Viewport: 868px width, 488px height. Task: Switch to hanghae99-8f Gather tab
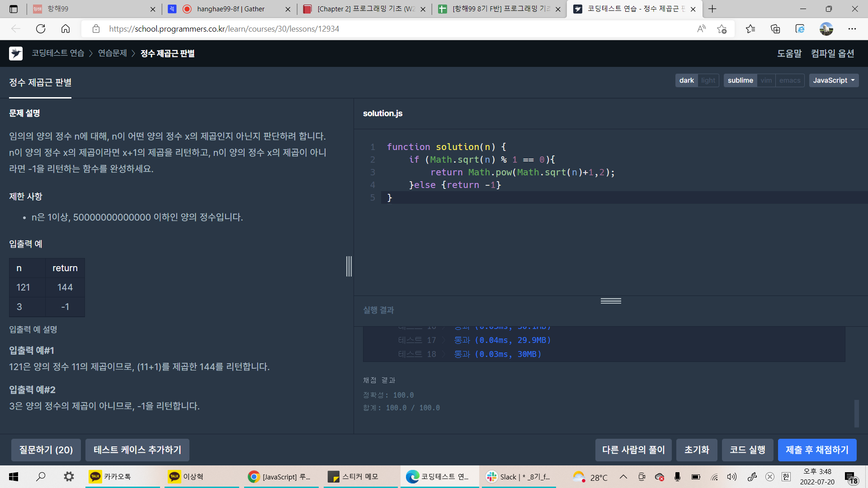pos(231,9)
